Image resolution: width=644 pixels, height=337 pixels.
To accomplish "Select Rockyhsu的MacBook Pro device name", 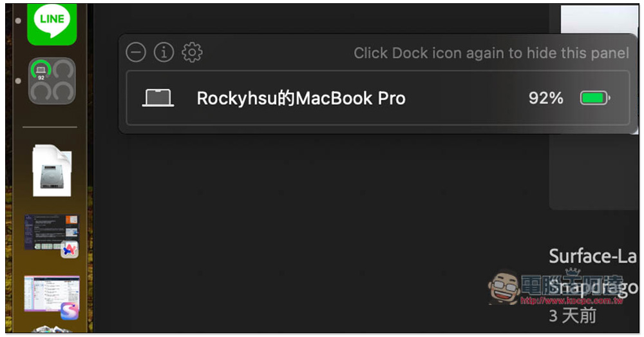I will pos(301,98).
